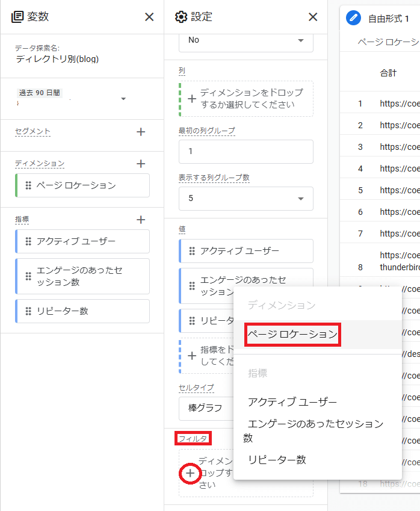Choose アクティブ ユーザー in the popup menu
The height and width of the screenshot is (511, 420).
point(292,402)
